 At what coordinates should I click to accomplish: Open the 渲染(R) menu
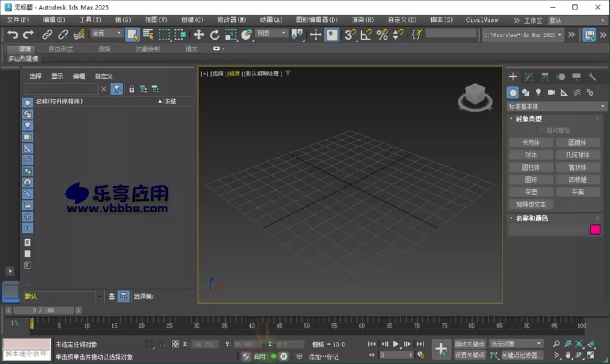[x=362, y=20]
